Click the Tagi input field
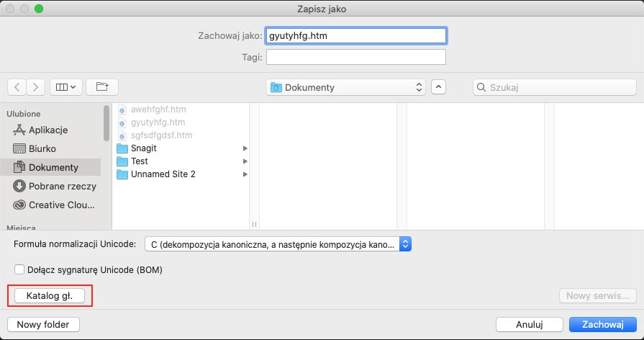Image resolution: width=644 pixels, height=340 pixels. click(x=356, y=57)
